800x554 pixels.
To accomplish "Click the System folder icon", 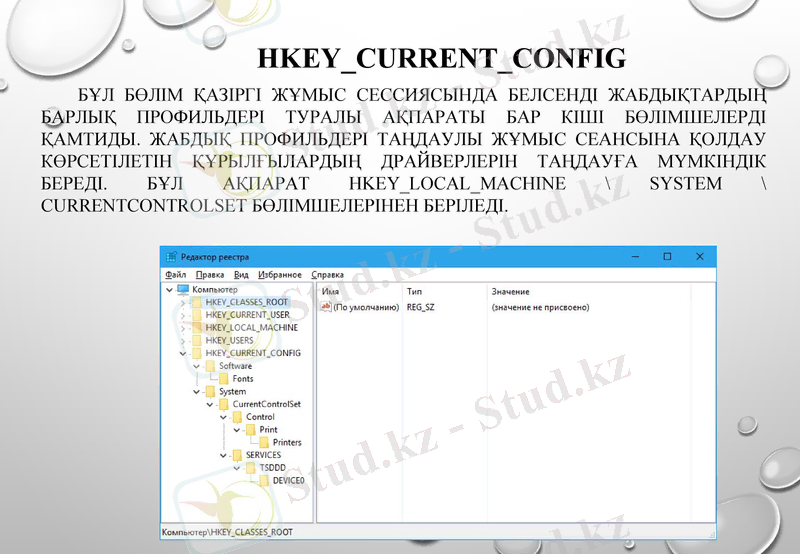I will tap(210, 391).
